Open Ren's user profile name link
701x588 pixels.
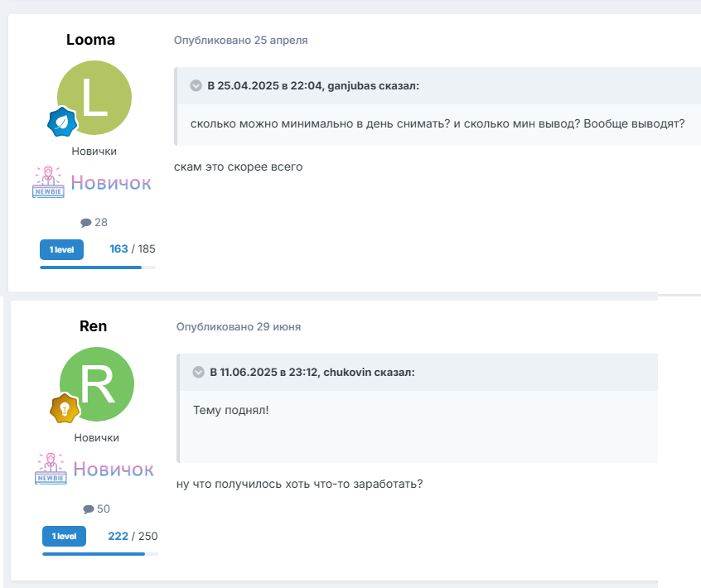(x=93, y=326)
